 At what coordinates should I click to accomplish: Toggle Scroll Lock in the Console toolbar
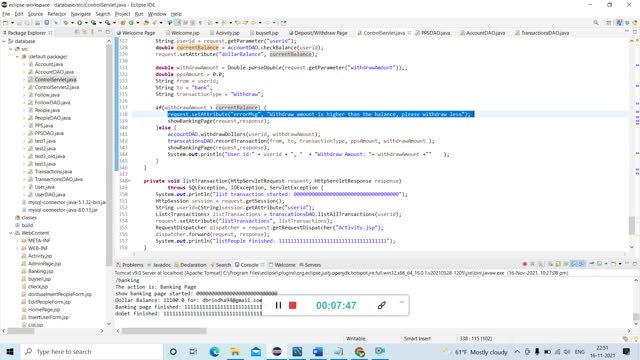(558, 264)
